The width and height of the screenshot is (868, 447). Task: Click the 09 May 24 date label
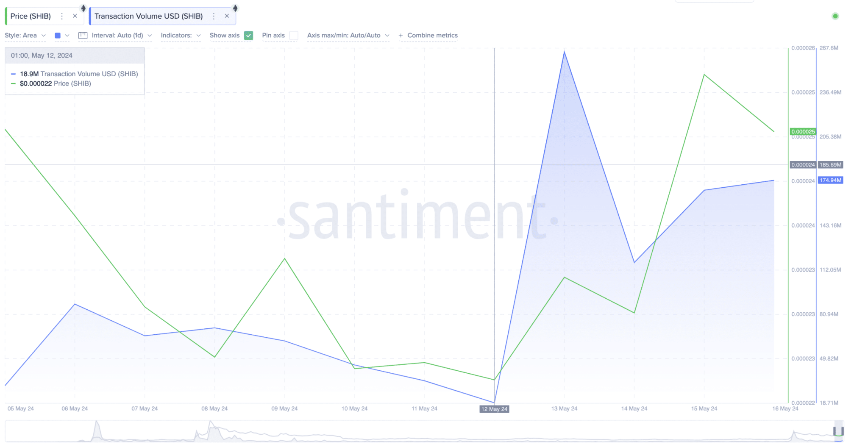point(284,408)
